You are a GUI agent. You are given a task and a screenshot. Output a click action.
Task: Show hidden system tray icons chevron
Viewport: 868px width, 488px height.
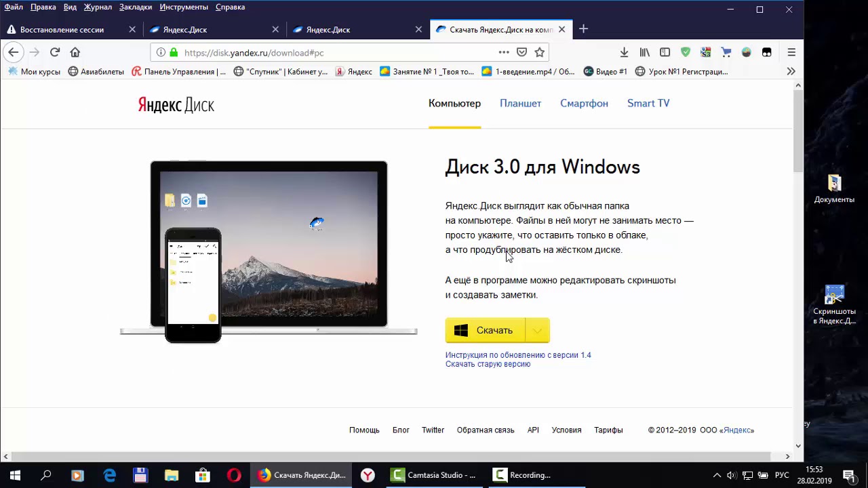click(717, 475)
